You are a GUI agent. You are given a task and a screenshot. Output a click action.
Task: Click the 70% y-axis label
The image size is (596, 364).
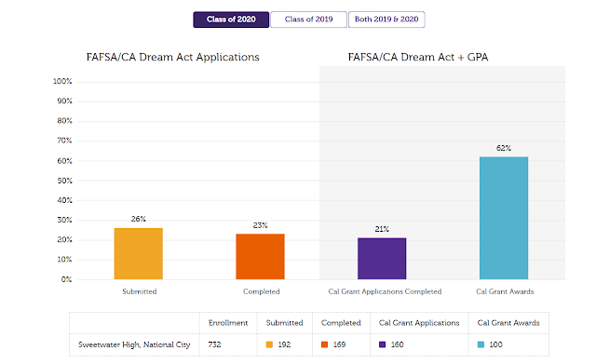64,141
